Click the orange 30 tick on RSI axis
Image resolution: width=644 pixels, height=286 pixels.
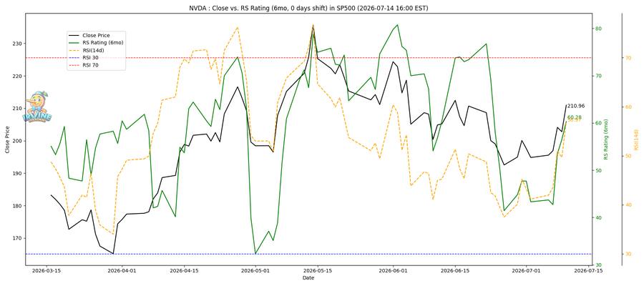coord(628,254)
